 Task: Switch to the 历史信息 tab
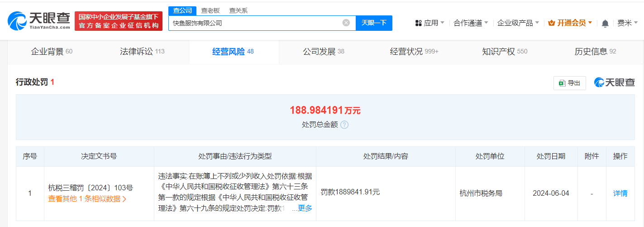pyautogui.click(x=595, y=52)
